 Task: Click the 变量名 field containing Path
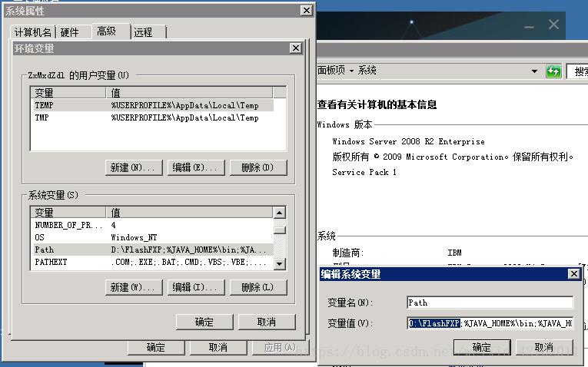(x=490, y=303)
